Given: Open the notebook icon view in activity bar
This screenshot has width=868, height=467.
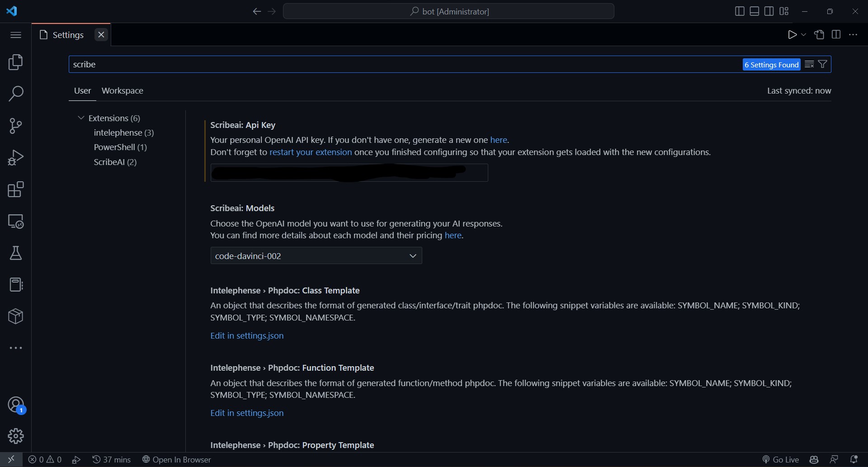Looking at the screenshot, I should [16, 285].
